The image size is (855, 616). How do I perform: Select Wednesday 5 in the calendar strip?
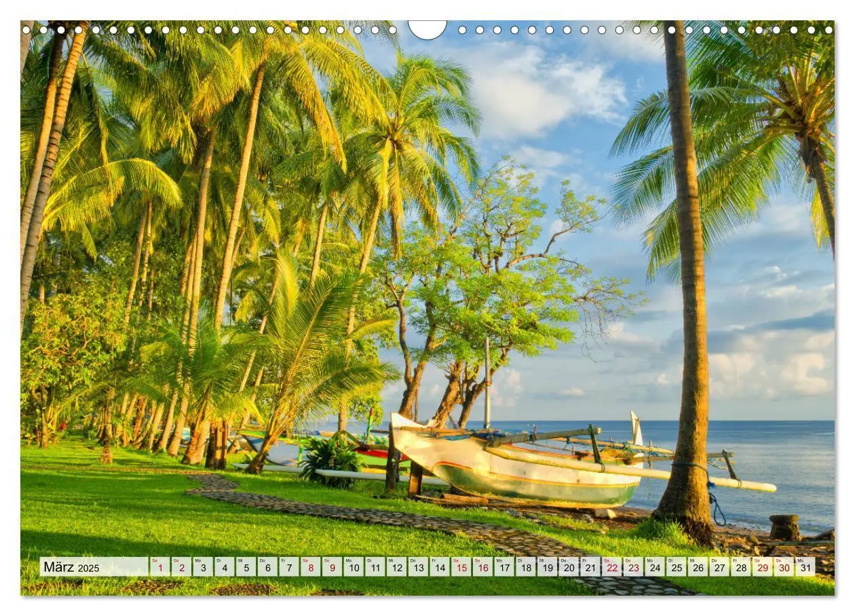tap(246, 567)
